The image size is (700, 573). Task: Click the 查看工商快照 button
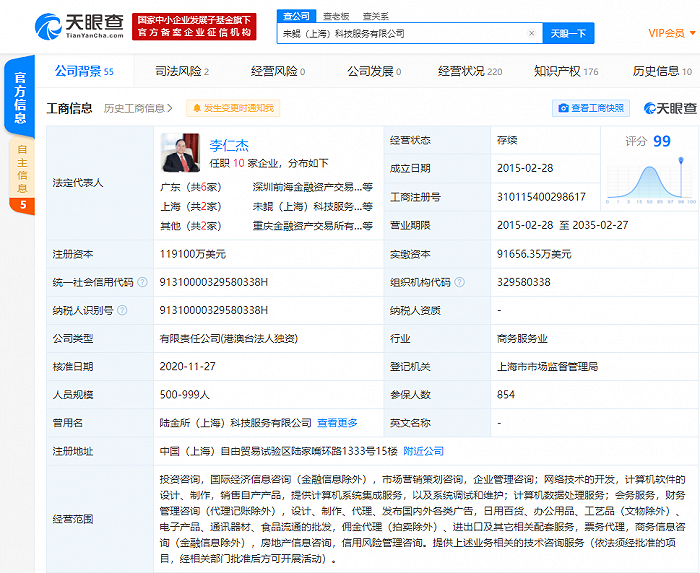[591, 108]
